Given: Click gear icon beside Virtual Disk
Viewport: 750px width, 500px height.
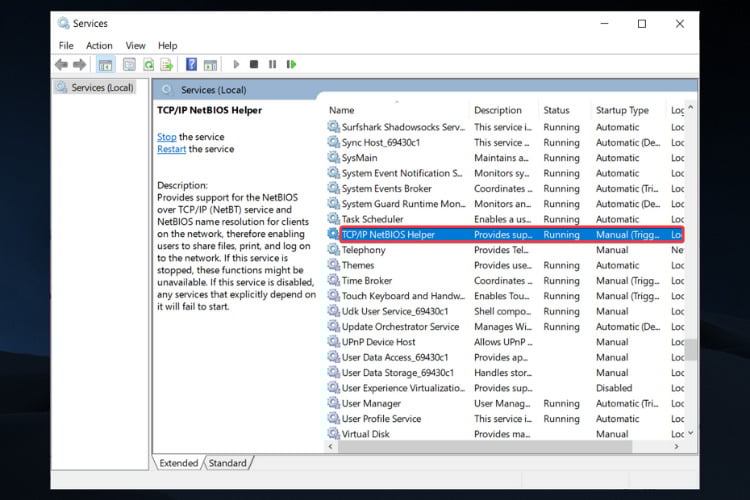Looking at the screenshot, I should click(333, 433).
